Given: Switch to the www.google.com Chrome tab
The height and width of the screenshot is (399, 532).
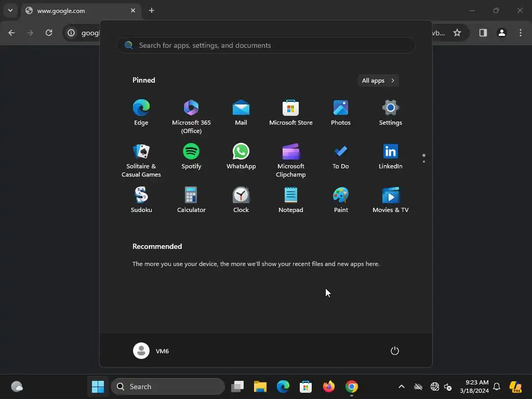Looking at the screenshot, I should click(82, 11).
